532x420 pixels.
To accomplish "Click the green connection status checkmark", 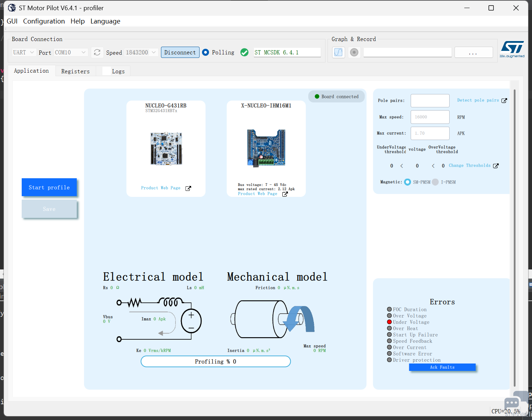I will pos(244,52).
